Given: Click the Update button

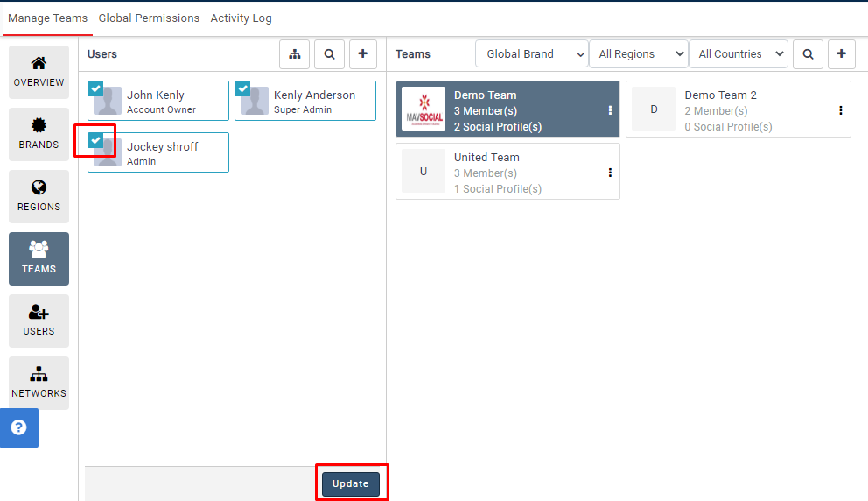Looking at the screenshot, I should click(x=351, y=483).
